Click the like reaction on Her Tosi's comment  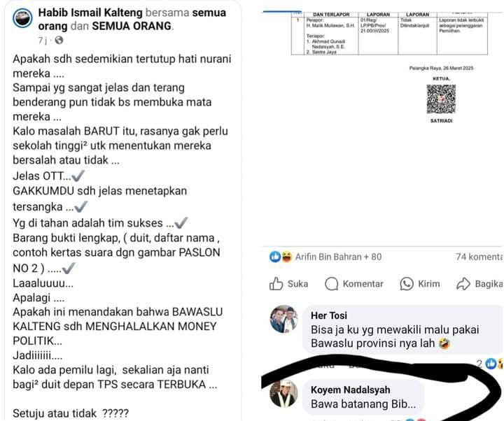(x=491, y=364)
